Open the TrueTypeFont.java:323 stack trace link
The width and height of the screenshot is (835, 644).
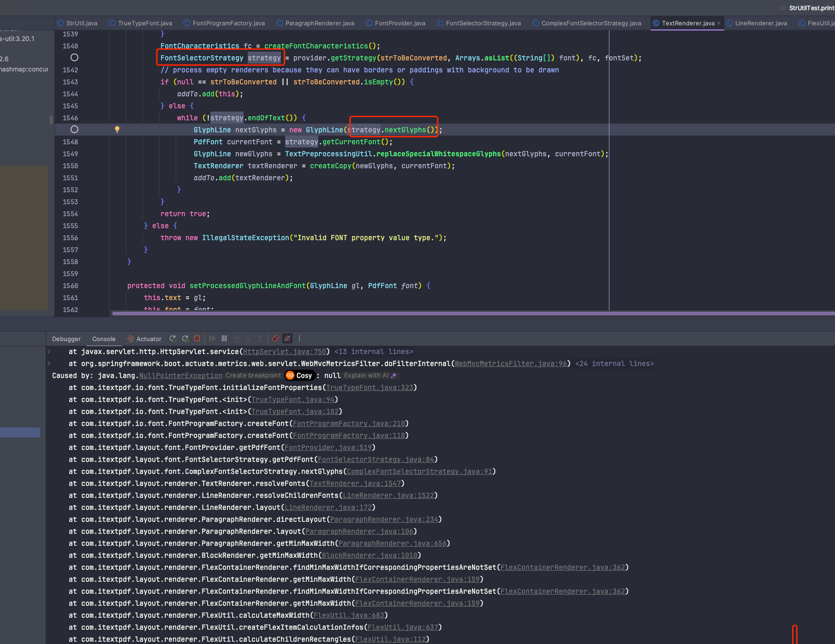(370, 388)
